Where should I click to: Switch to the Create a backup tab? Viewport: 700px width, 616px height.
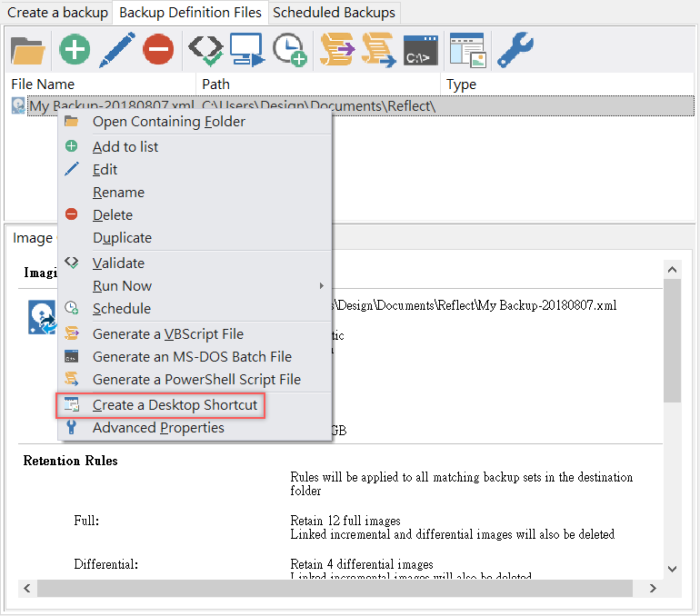click(57, 13)
